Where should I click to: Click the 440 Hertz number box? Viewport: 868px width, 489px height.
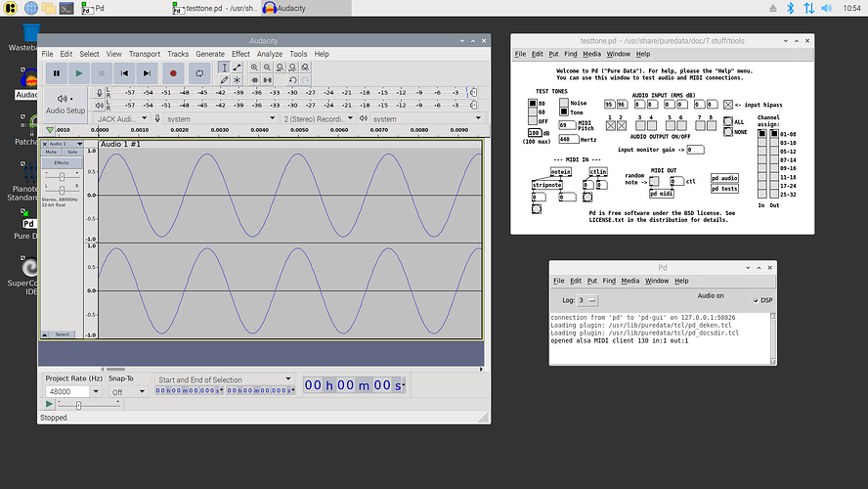point(569,140)
